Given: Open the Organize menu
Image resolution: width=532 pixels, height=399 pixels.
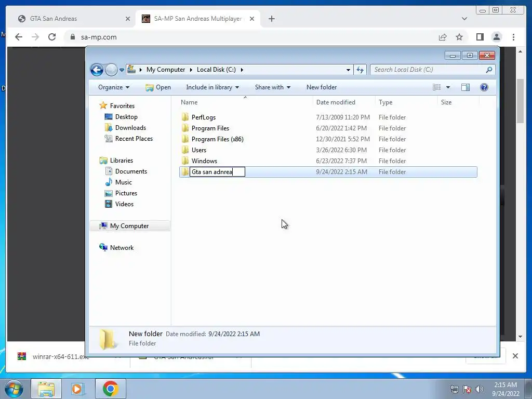Looking at the screenshot, I should click(x=114, y=87).
